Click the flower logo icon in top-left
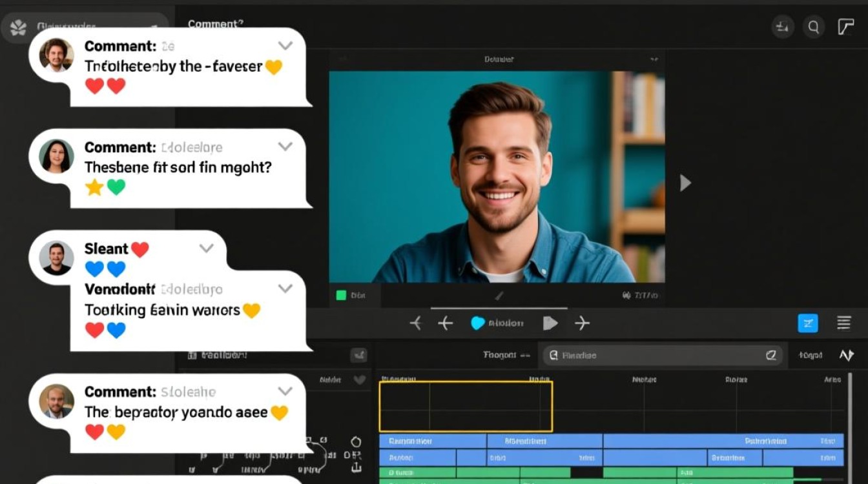Screen dimensions: 868x484 point(19,28)
